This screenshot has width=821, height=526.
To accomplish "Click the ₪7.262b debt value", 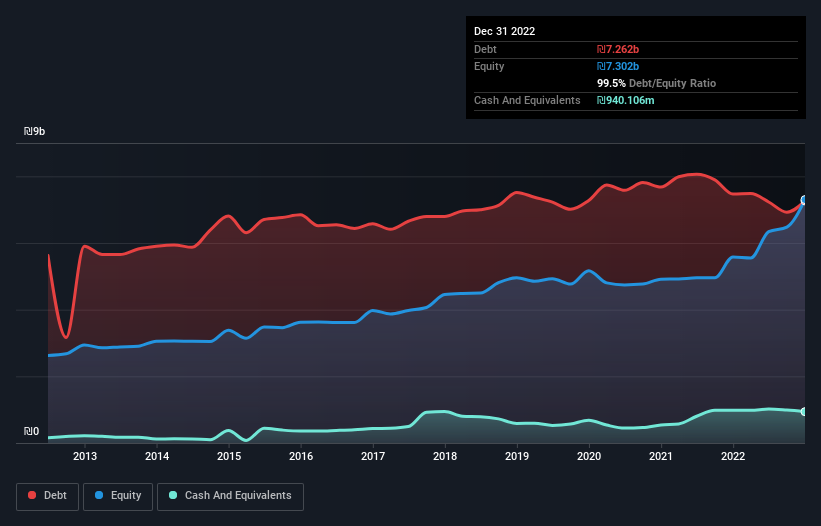I will coord(618,49).
